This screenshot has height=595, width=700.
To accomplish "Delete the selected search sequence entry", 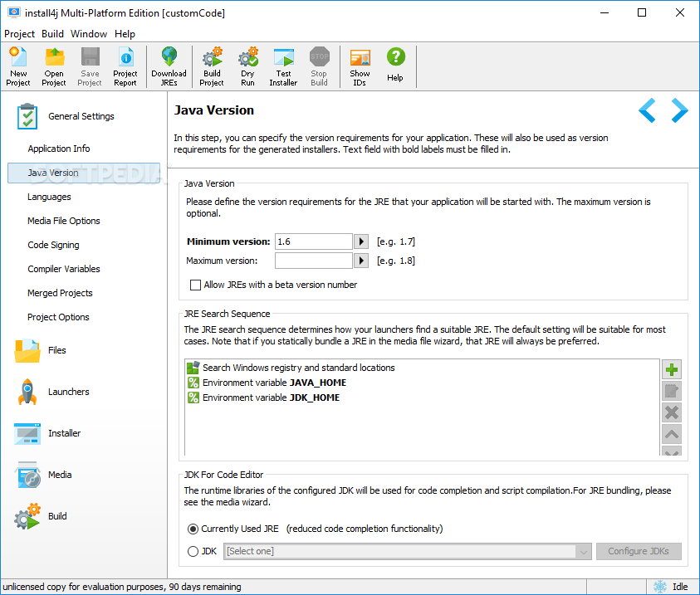I will pyautogui.click(x=672, y=412).
